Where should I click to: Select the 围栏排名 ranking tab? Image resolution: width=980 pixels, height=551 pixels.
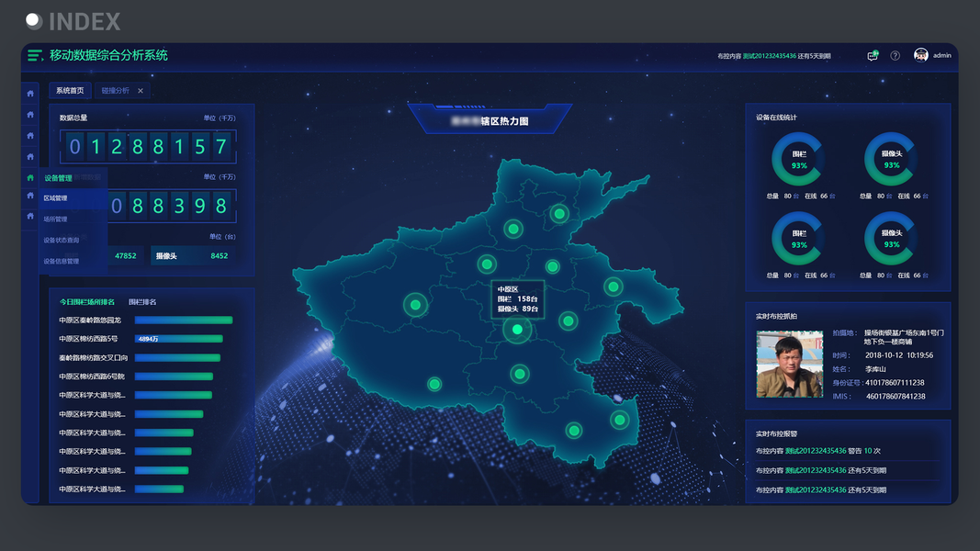click(142, 302)
